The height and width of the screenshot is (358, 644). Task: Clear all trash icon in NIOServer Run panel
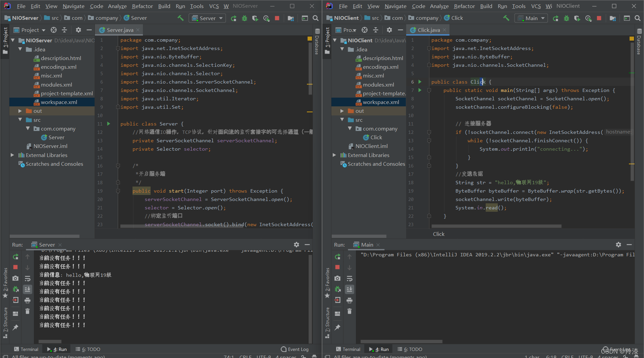[28, 311]
